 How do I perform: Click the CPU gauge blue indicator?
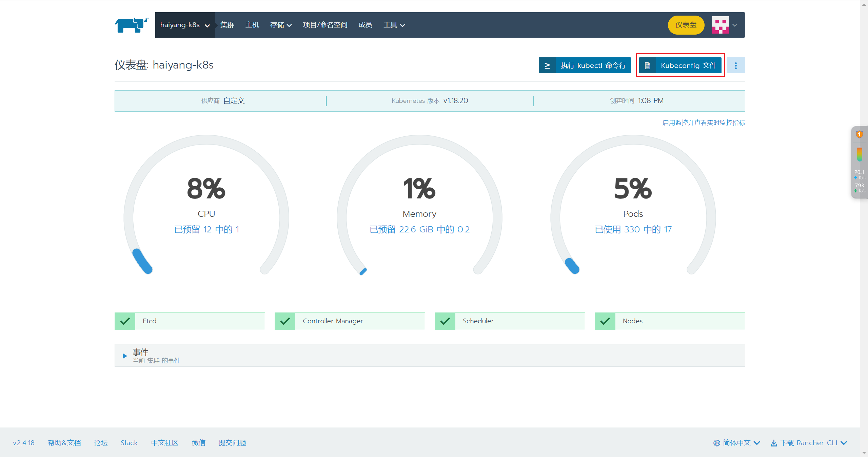[142, 261]
